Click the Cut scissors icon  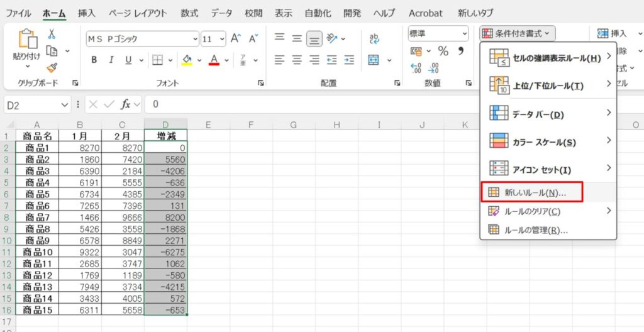pos(52,34)
